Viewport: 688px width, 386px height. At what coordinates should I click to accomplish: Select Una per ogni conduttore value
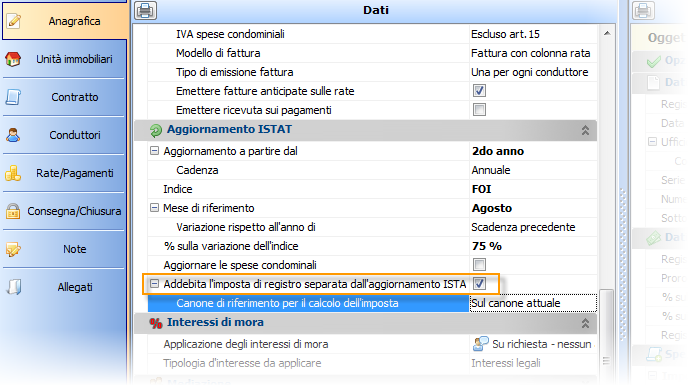pos(533,72)
